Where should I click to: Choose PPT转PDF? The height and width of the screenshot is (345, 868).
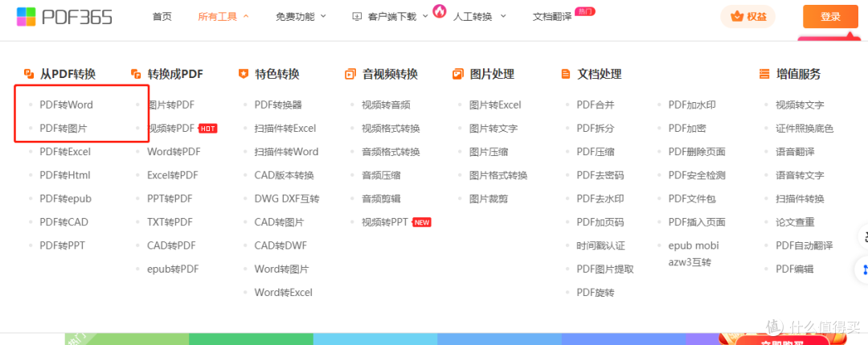pyautogui.click(x=170, y=199)
